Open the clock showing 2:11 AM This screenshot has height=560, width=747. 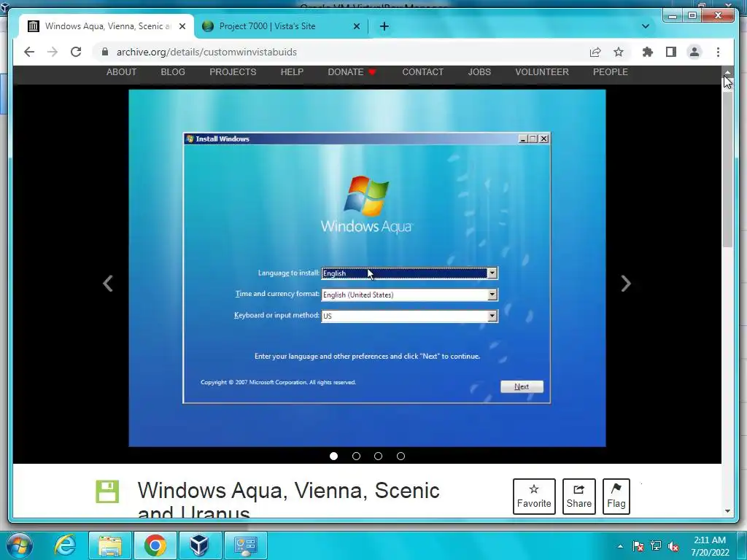pos(710,545)
